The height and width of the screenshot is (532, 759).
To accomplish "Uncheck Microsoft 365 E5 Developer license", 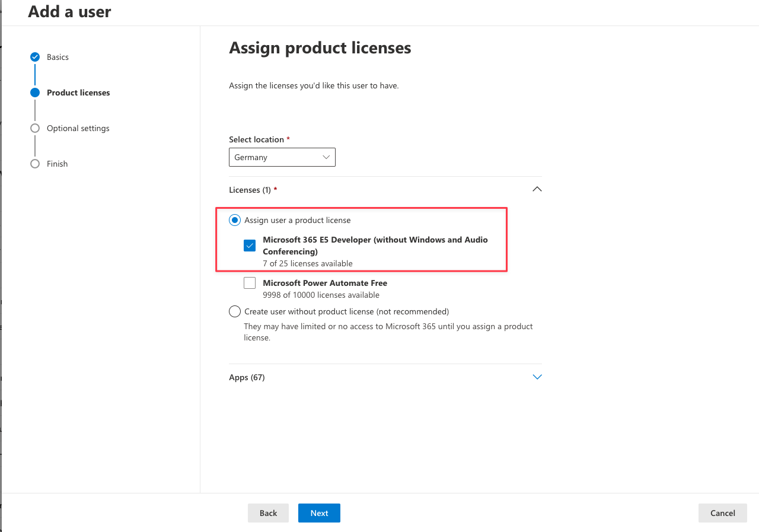I will [250, 246].
